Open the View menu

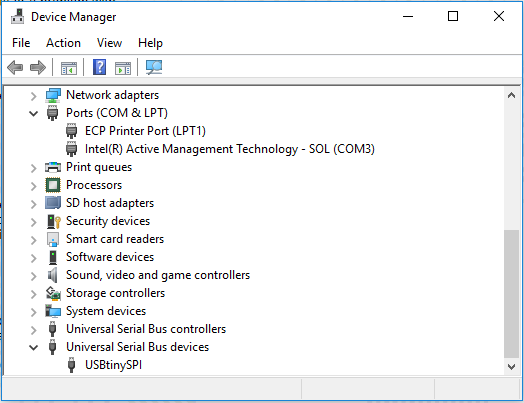click(109, 43)
